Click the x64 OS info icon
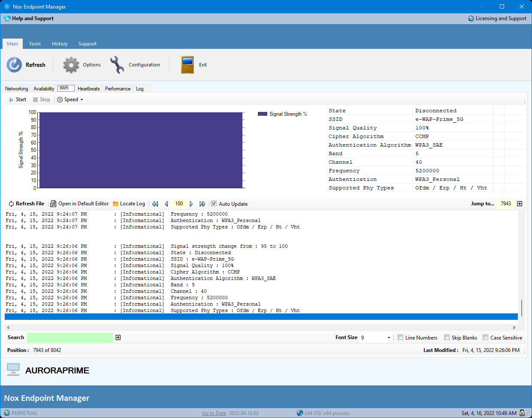The width and height of the screenshot is (532, 418). (300, 413)
